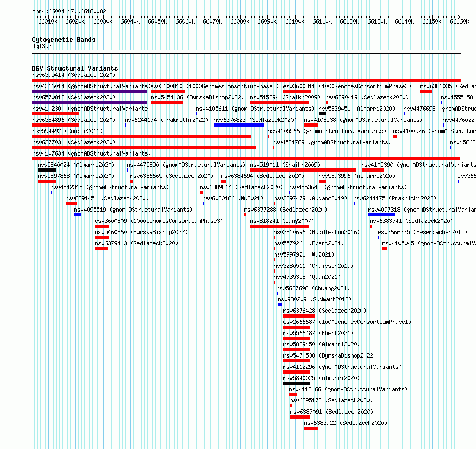Open nsv6386665 (Sedlazeck2020) variant label
Image resolution: width=476 pixels, height=449 pixels.
[172, 176]
